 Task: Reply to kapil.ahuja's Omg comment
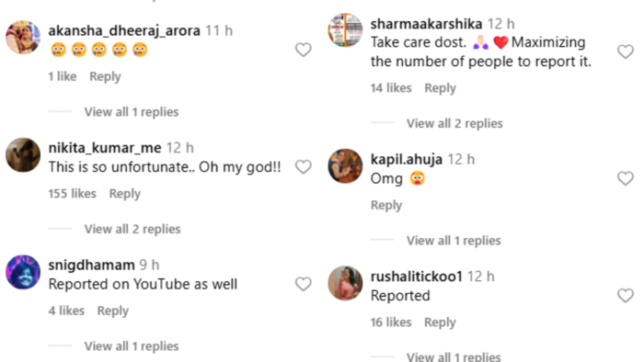tap(386, 205)
